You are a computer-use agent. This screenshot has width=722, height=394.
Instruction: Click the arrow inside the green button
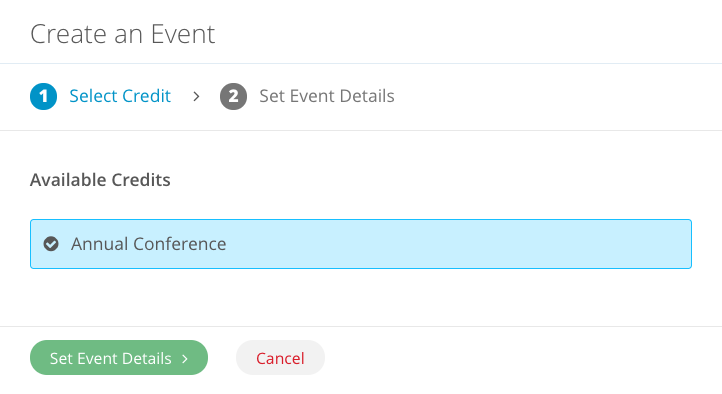coord(185,359)
